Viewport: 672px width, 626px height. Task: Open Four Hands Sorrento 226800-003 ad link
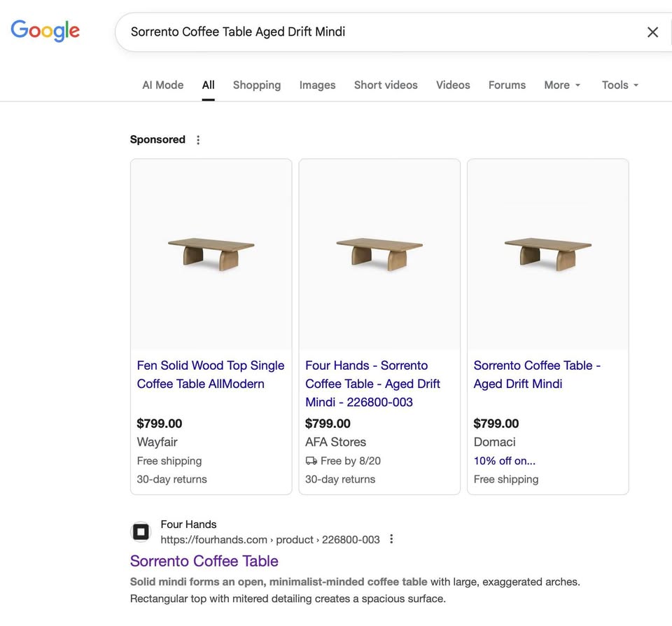(372, 384)
